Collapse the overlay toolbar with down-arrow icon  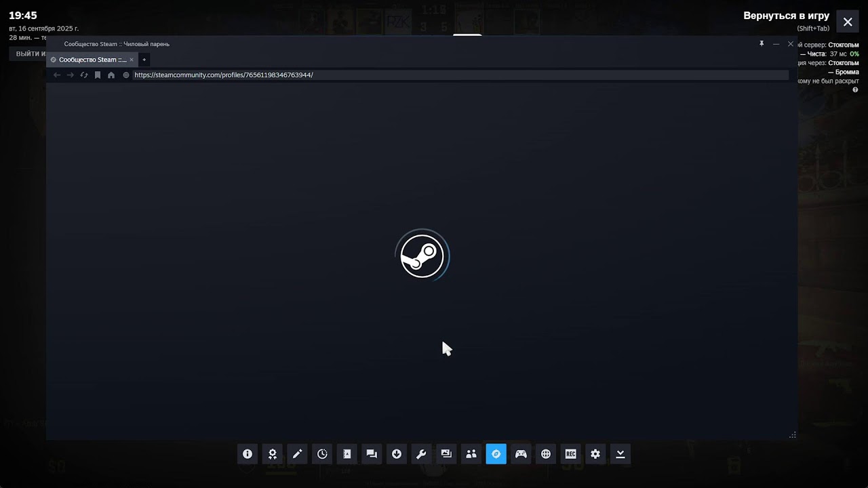tap(620, 454)
